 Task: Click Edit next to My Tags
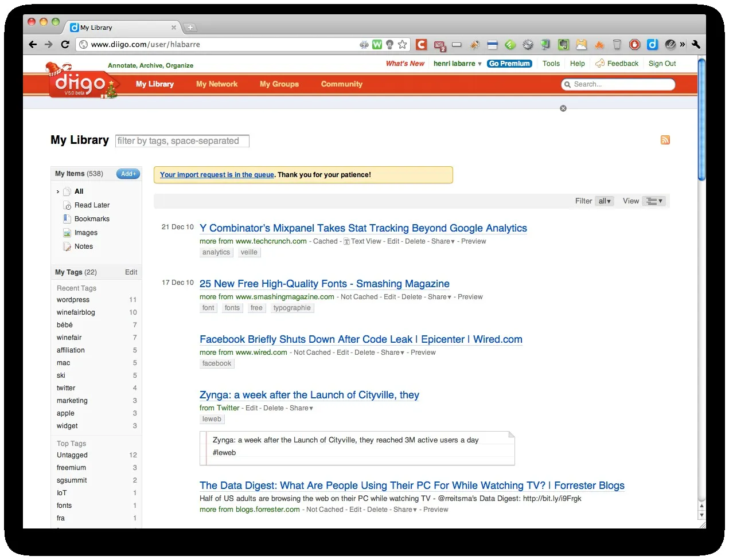coord(131,272)
